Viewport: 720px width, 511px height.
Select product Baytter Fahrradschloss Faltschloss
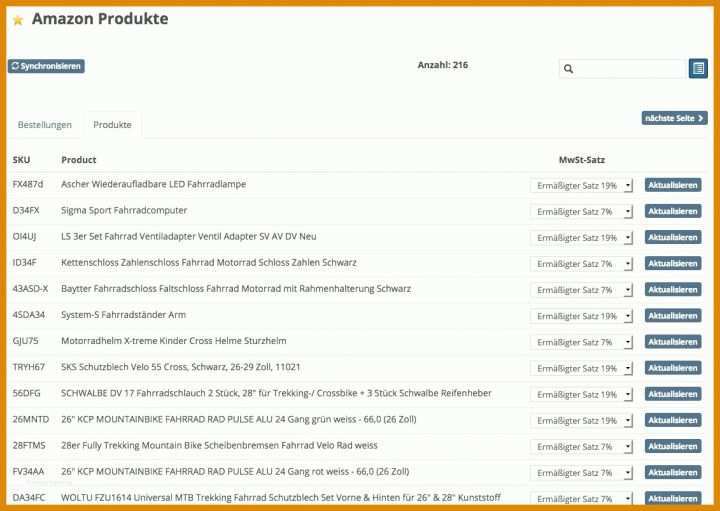tap(236, 289)
